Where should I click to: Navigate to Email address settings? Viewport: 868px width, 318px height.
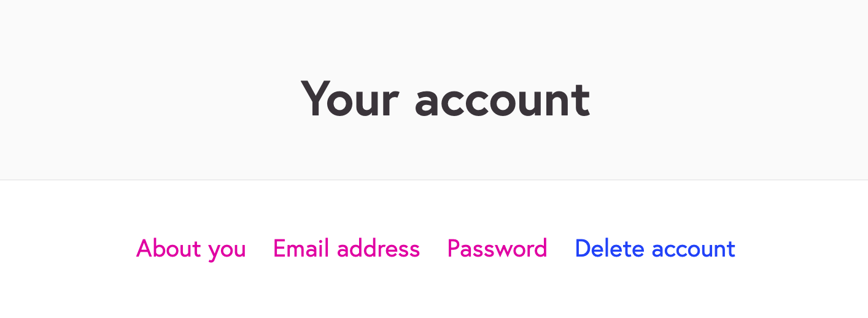(346, 249)
